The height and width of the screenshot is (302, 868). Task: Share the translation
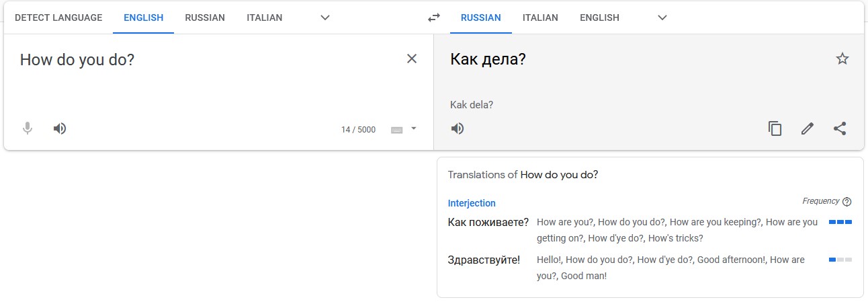tap(840, 128)
